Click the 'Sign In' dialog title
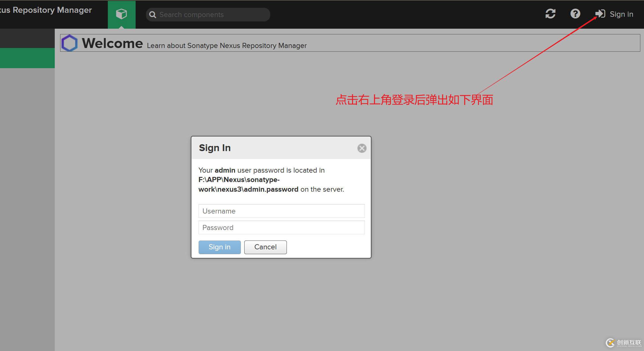The width and height of the screenshot is (644, 351). coord(215,148)
